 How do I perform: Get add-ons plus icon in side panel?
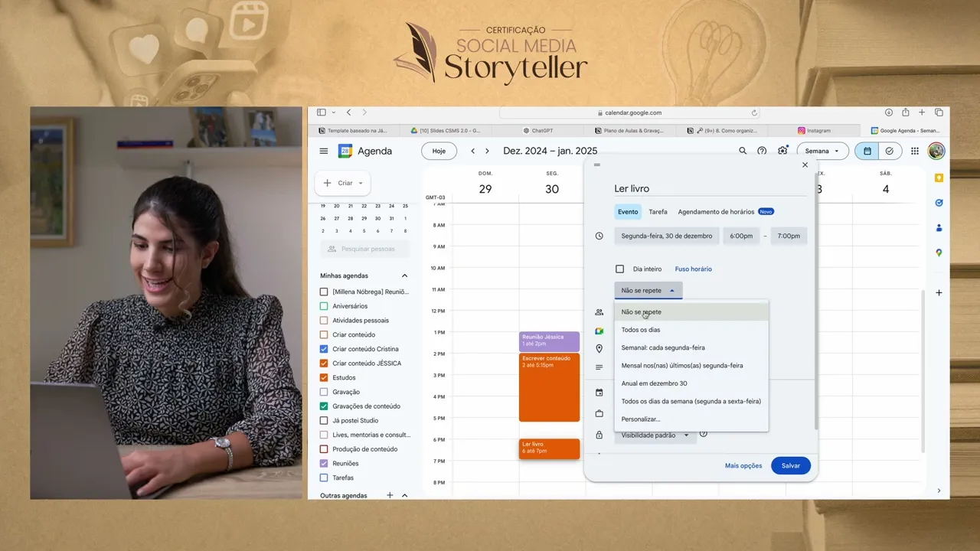coord(939,292)
